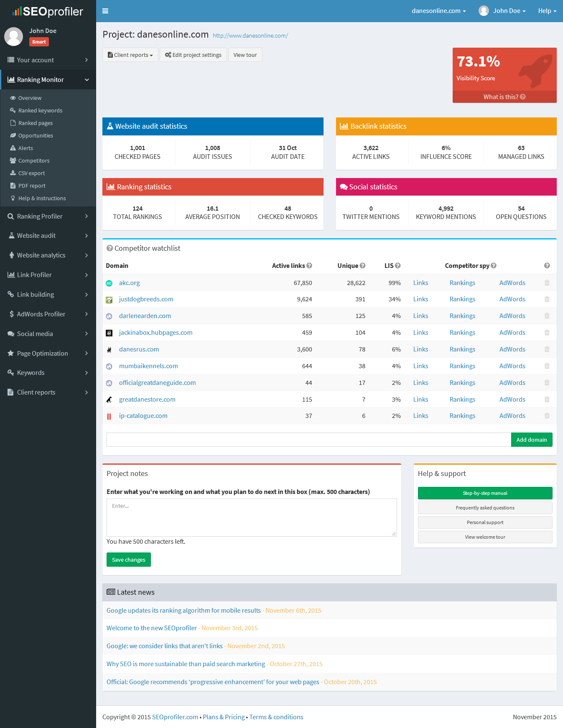Open Overview under Ranking Monitor
The image size is (563, 728).
tap(30, 98)
